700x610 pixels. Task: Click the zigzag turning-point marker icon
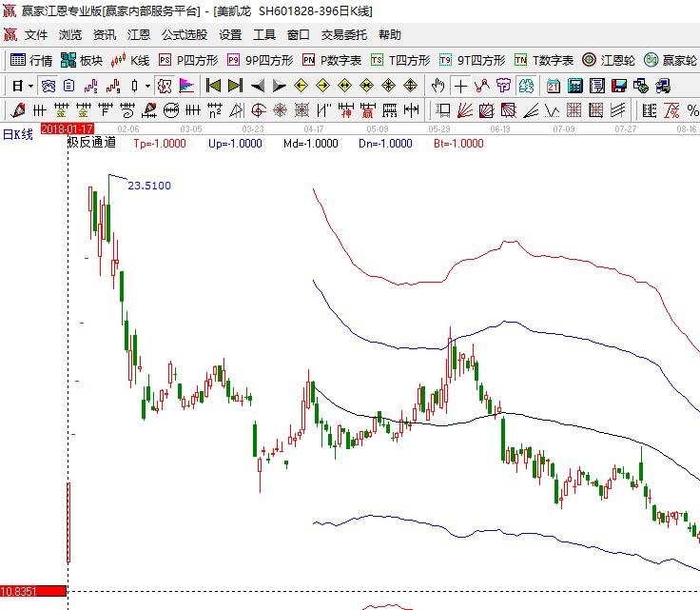click(482, 86)
